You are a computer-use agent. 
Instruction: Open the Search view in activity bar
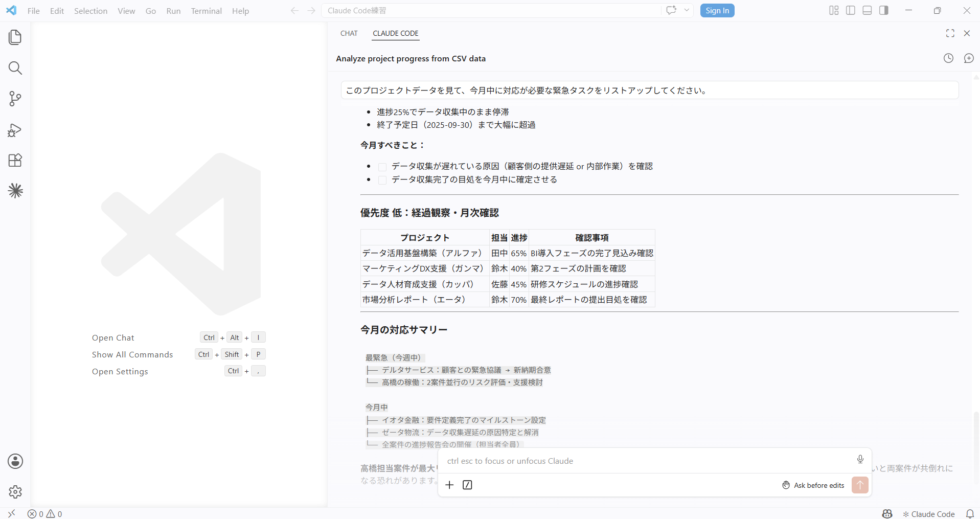click(15, 68)
